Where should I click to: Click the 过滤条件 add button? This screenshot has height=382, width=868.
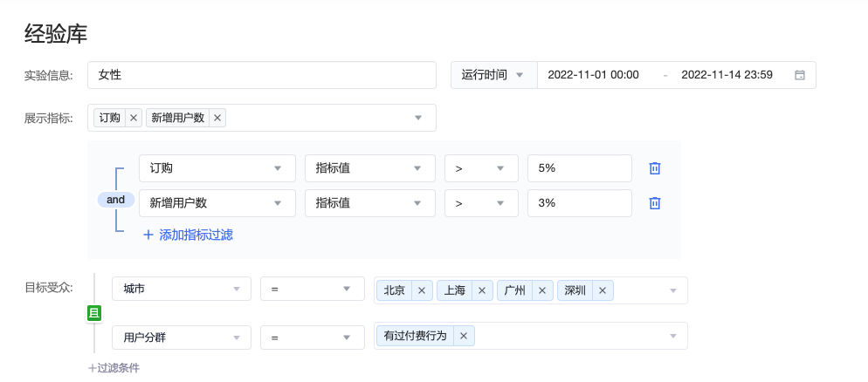pos(114,368)
